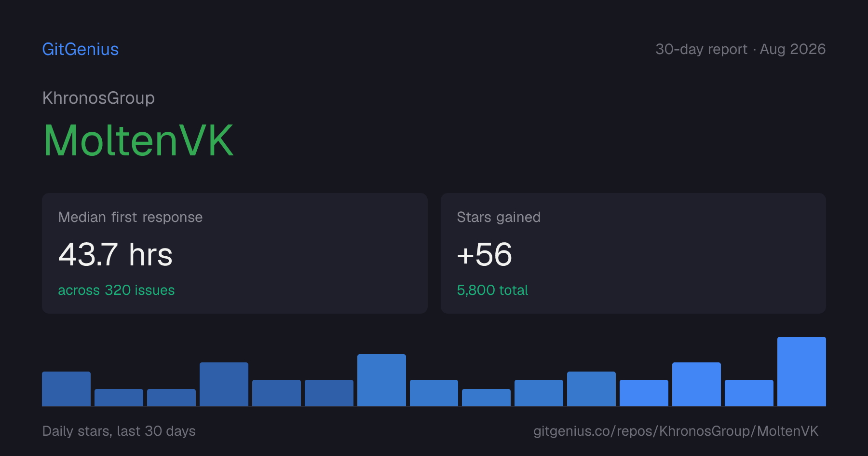This screenshot has height=456, width=868.
Task: Click the first bar in stars chart
Action: click(66, 389)
